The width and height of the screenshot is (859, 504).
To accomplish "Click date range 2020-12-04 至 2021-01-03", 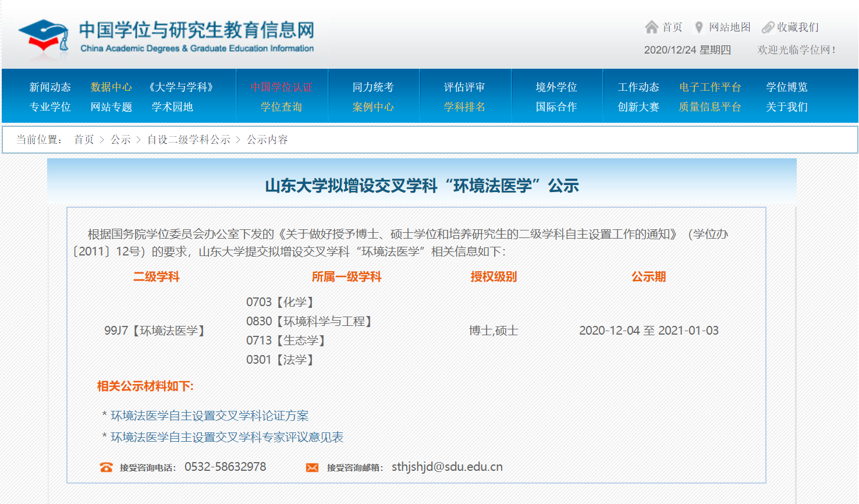I will 649,331.
